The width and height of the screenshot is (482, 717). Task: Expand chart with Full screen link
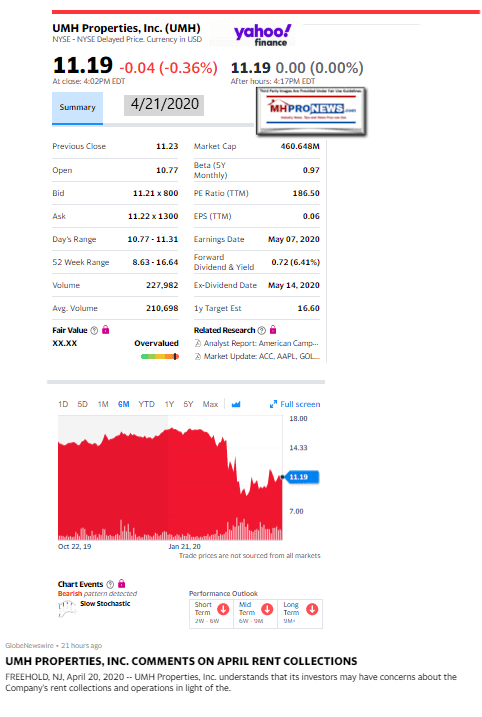295,404
